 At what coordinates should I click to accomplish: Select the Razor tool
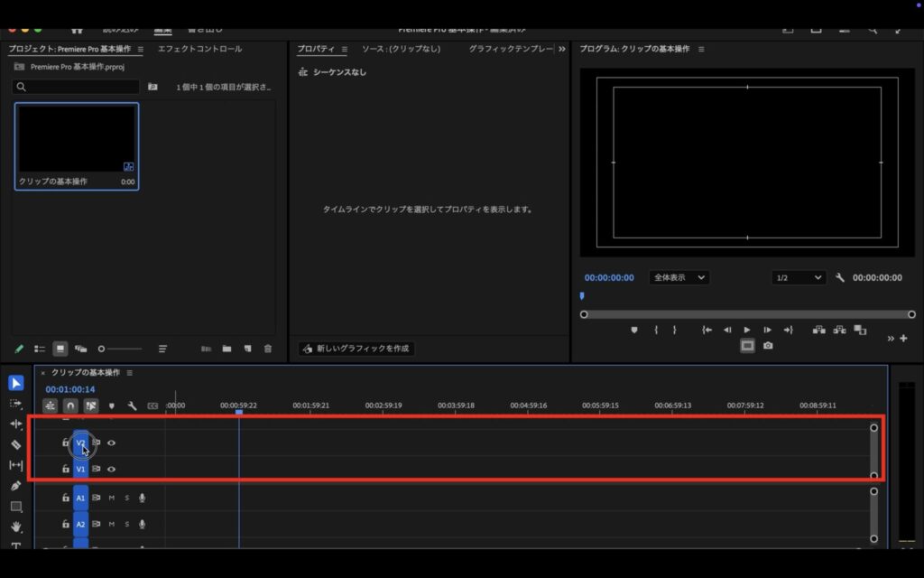click(x=16, y=444)
